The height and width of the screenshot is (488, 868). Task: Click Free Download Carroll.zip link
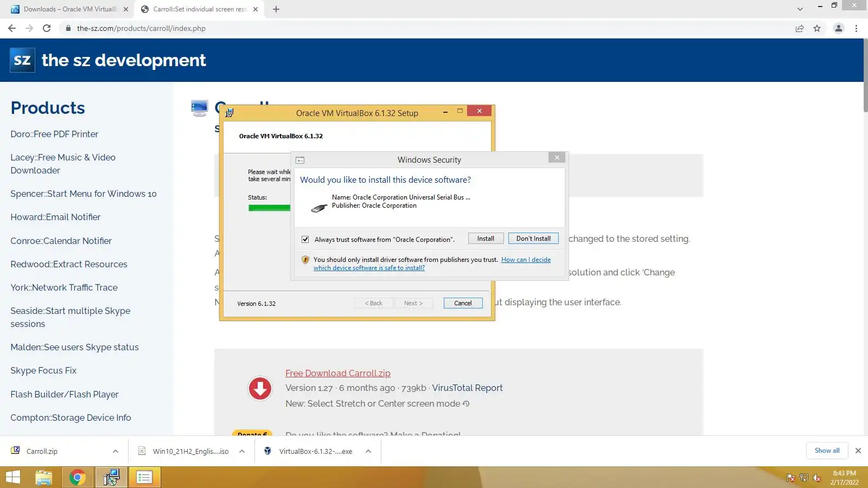click(338, 373)
